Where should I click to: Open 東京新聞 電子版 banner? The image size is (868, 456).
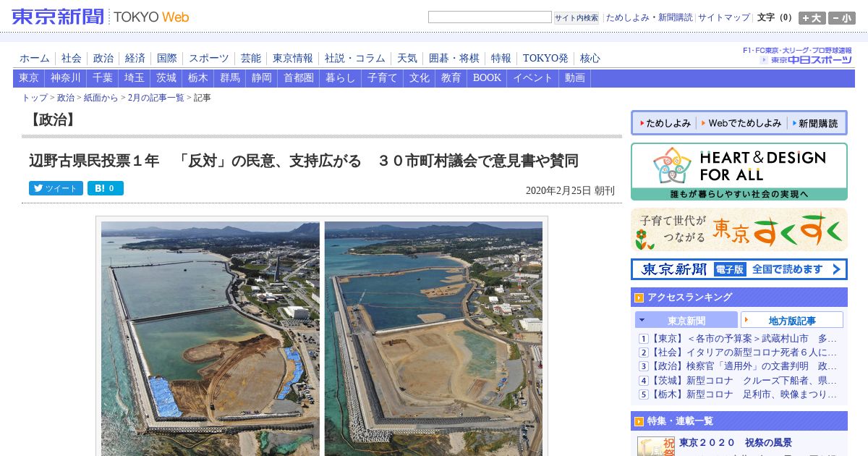point(739,269)
